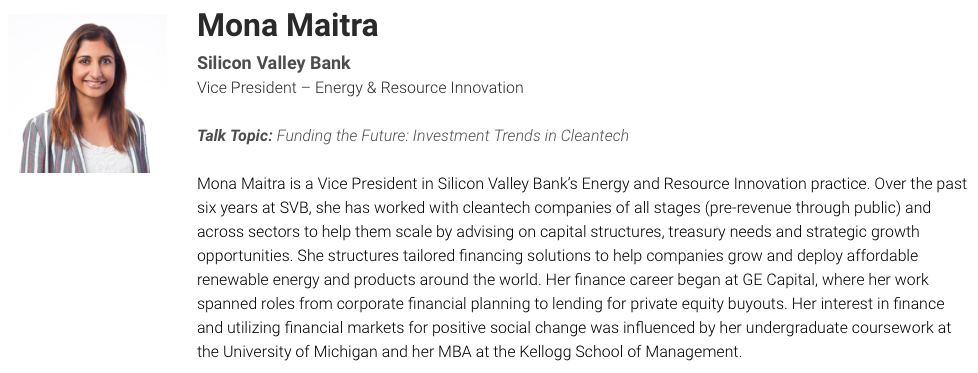Click the bold Talk Topic label

(235, 135)
